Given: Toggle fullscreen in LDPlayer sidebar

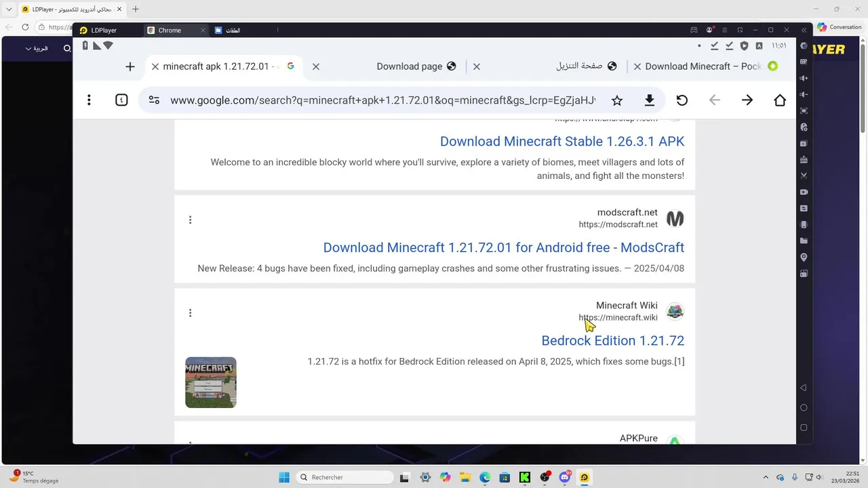Looking at the screenshot, I should point(804,110).
